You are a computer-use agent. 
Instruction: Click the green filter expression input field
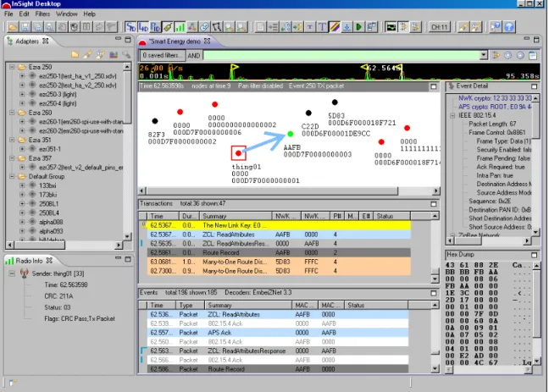(x=341, y=55)
